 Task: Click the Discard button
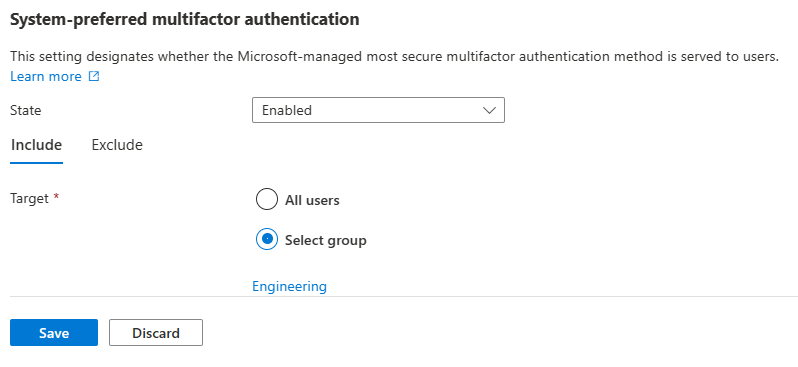pos(156,332)
